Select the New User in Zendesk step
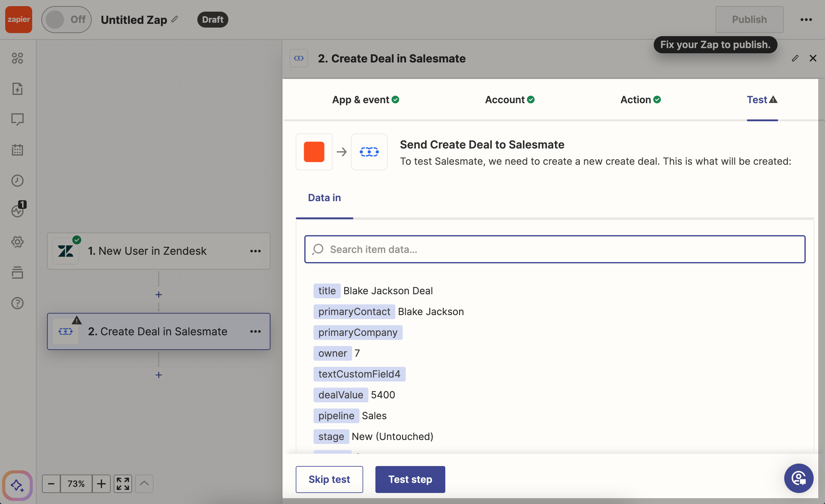 (x=158, y=251)
